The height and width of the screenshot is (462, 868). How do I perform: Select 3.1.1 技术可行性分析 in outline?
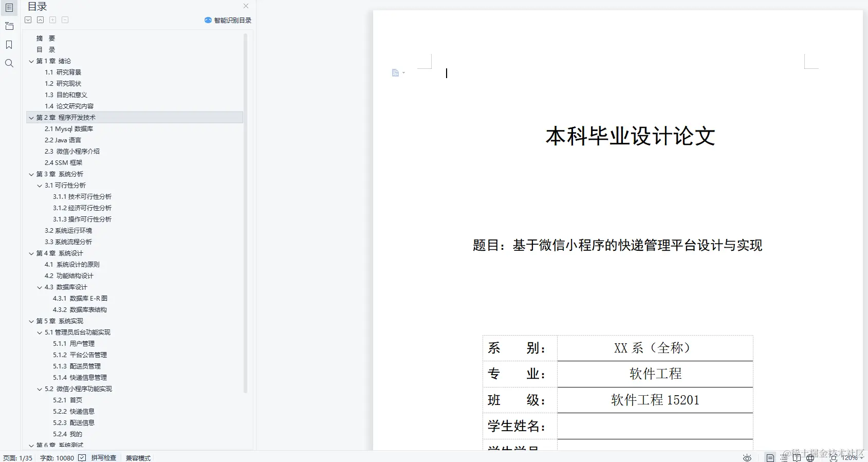[82, 197]
